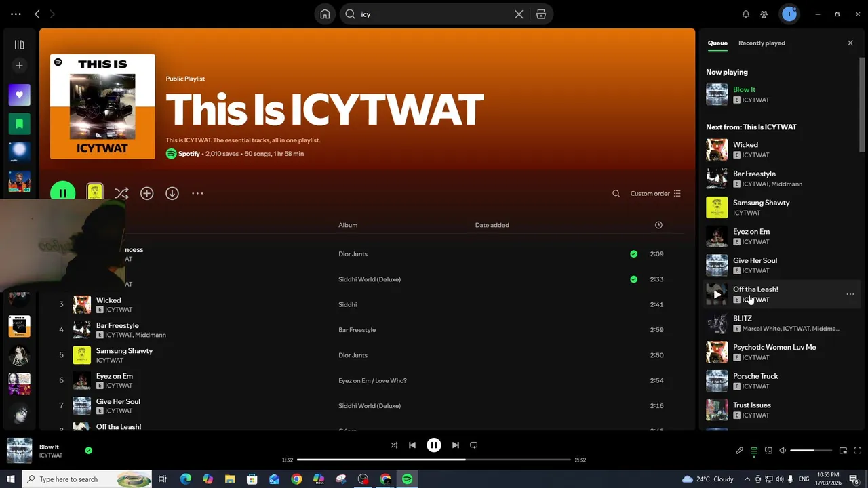This screenshot has width=868, height=488.
Task: Open the Lyrics microphone icon
Action: 740,451
